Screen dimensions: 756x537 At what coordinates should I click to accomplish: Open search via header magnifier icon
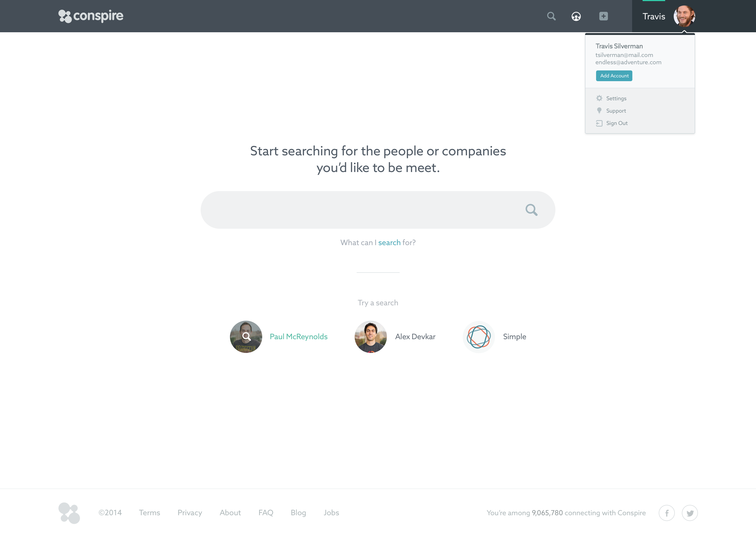[551, 16]
